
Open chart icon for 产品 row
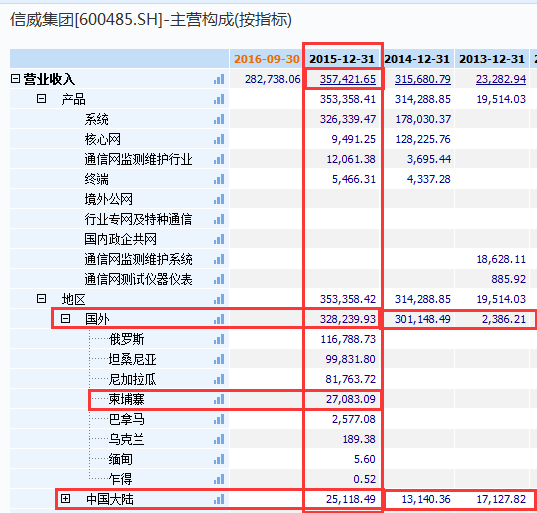click(x=219, y=99)
